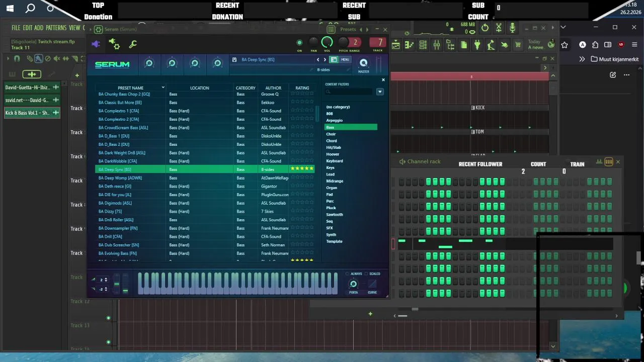Select the playlist Mute tool
This screenshot has width=644, height=362.
[56, 59]
